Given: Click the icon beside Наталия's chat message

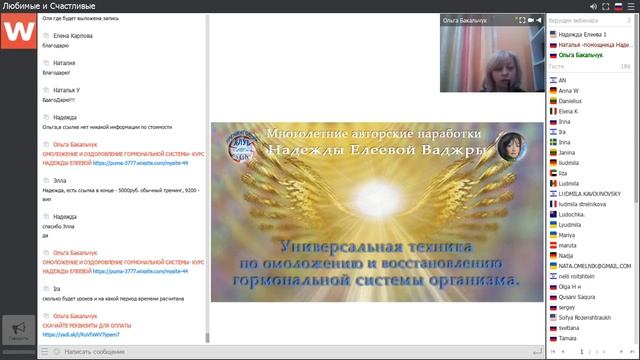Looking at the screenshot, I should 46,63.
